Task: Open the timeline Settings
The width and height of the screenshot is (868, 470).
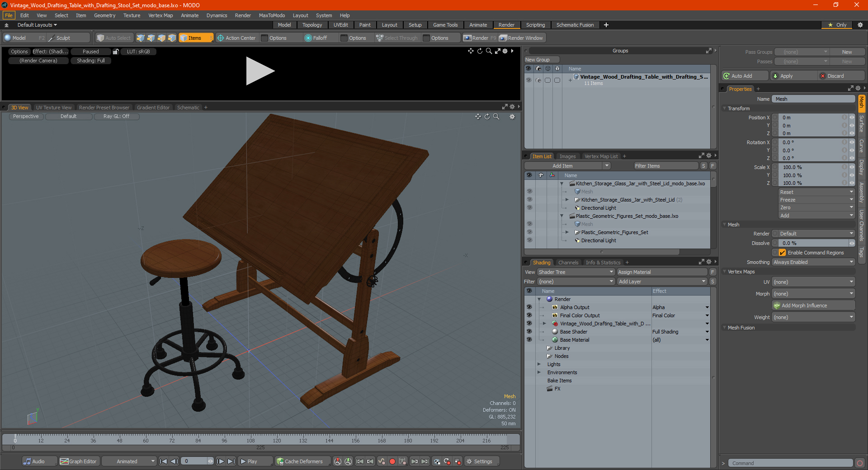Action: pos(482,461)
